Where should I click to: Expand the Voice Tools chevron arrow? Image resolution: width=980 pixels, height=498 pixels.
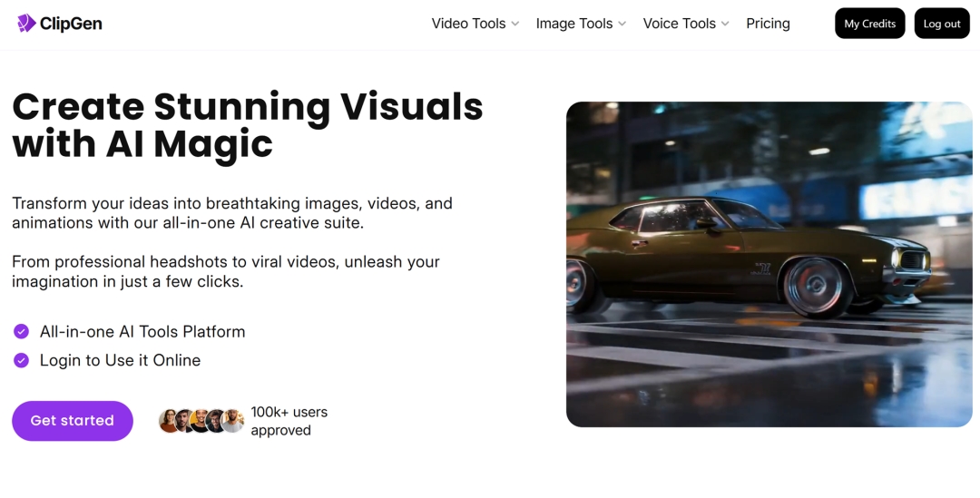pos(725,24)
